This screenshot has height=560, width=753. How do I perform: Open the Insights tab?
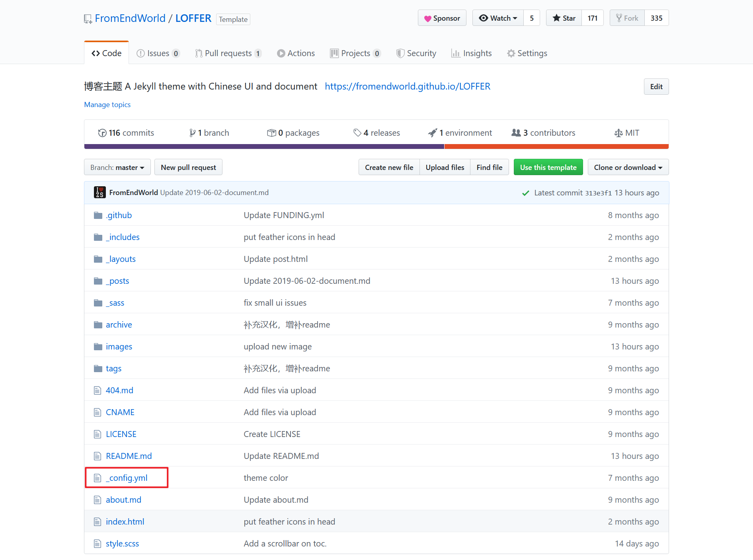point(471,53)
